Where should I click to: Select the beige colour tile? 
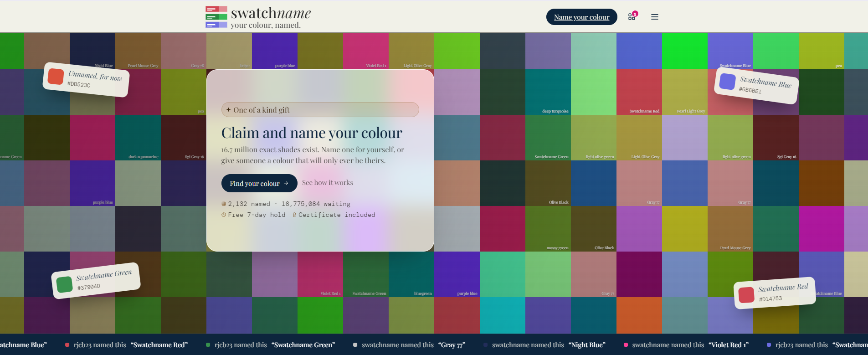click(229, 51)
